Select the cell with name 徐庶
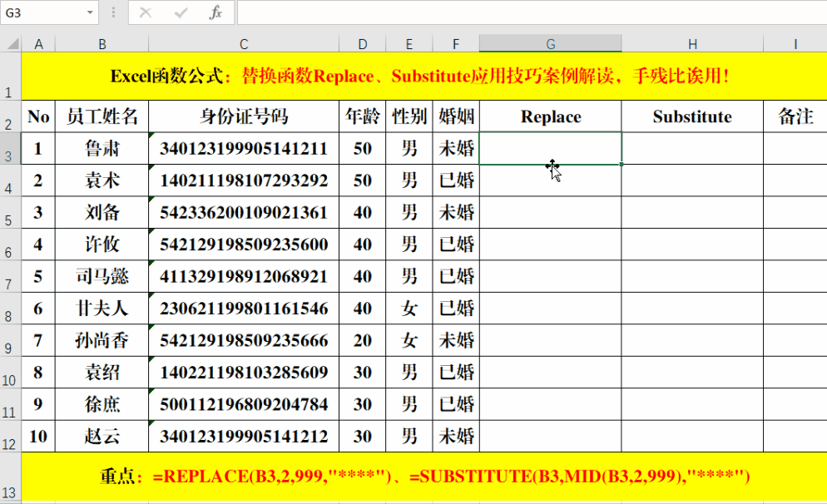 point(102,404)
